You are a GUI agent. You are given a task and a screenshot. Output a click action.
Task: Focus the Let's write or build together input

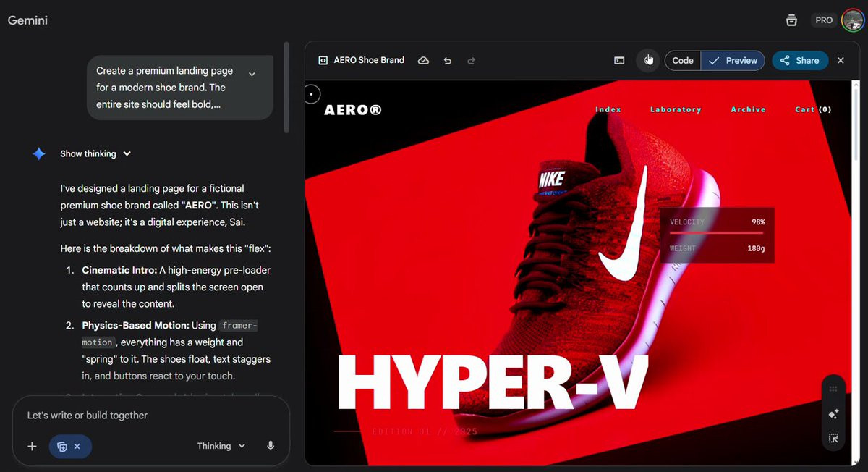tap(150, 416)
